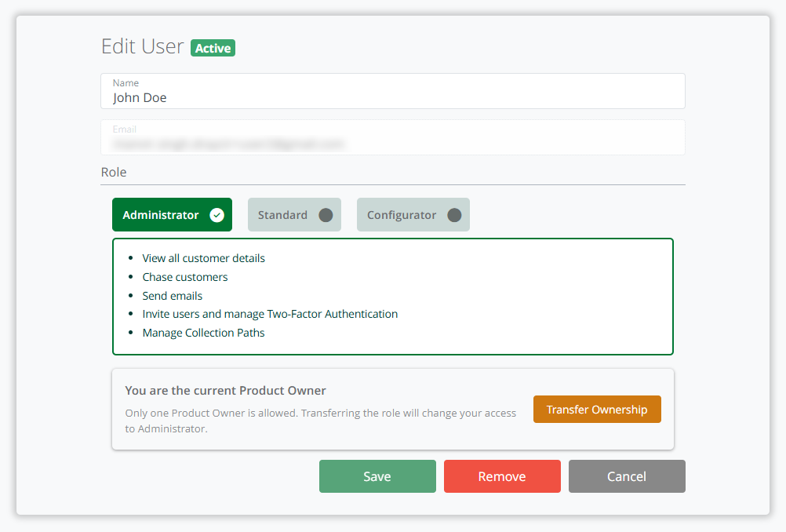Screen dimensions: 786x532
Task: Click the 'Manage Collection Paths' permission item
Action: coord(203,333)
